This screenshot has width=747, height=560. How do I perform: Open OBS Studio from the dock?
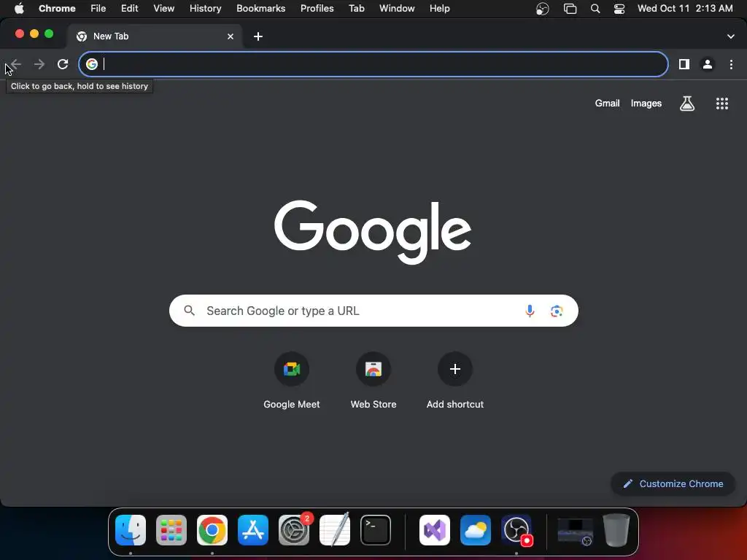pos(516,529)
